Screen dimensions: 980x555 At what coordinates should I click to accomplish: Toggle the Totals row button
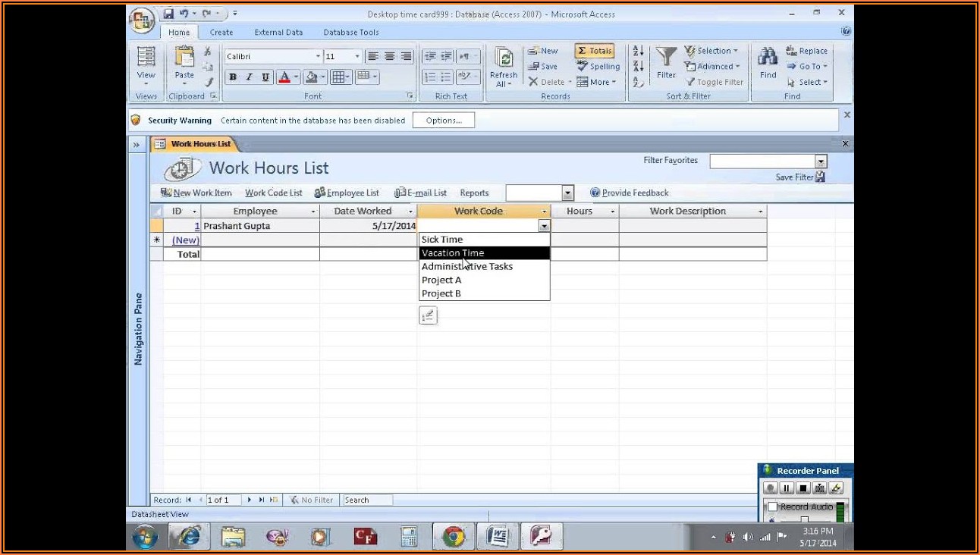pyautogui.click(x=594, y=51)
